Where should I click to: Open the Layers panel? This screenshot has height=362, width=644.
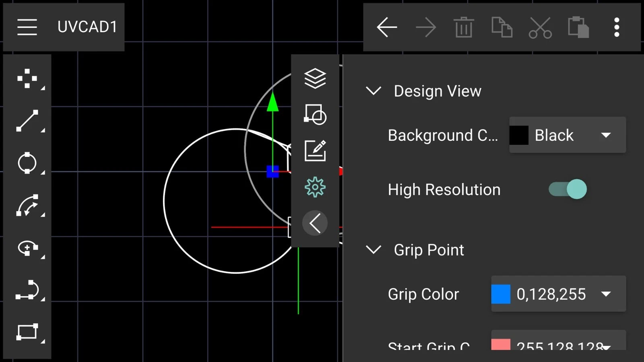tap(315, 78)
